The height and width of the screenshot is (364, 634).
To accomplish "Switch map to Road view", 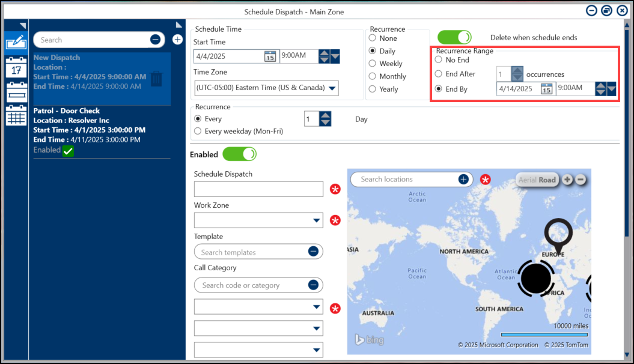I will point(547,180).
